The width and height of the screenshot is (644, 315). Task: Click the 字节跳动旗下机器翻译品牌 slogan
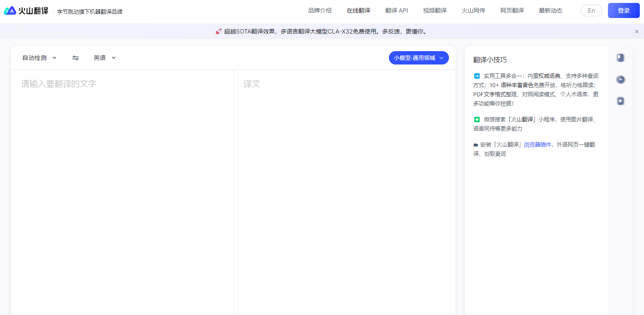[x=90, y=12]
